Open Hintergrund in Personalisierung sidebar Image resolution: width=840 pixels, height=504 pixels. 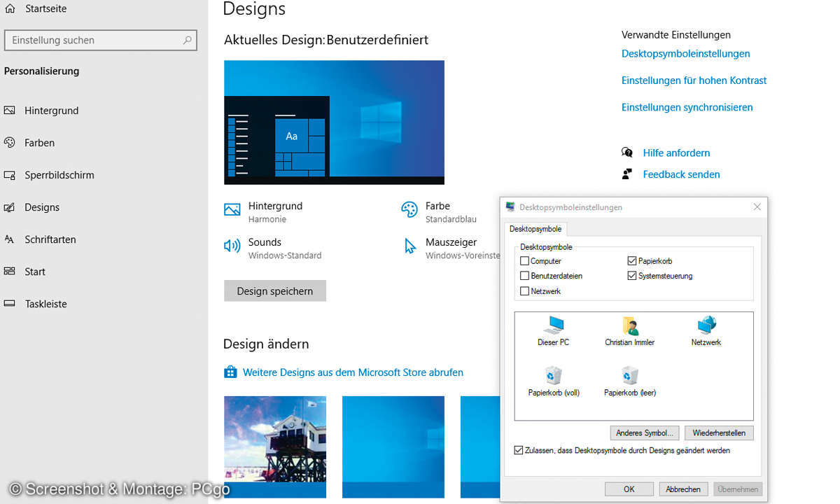[x=51, y=111]
